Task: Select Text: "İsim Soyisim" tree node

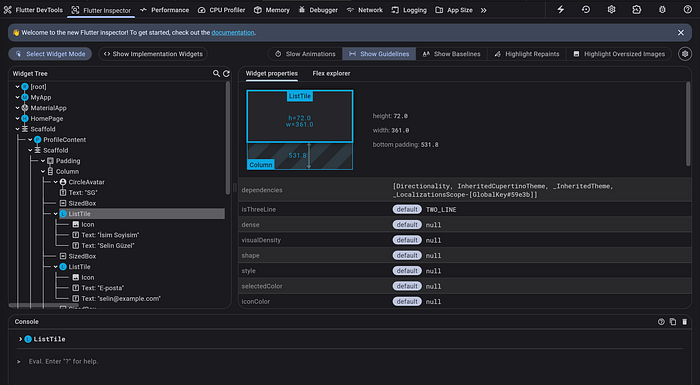Action: [105, 235]
